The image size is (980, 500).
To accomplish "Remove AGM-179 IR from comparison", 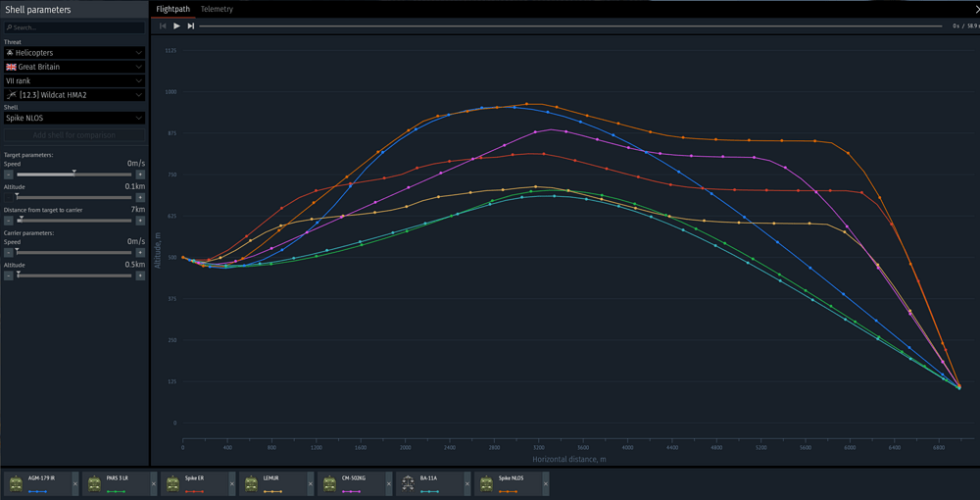I will (x=75, y=483).
